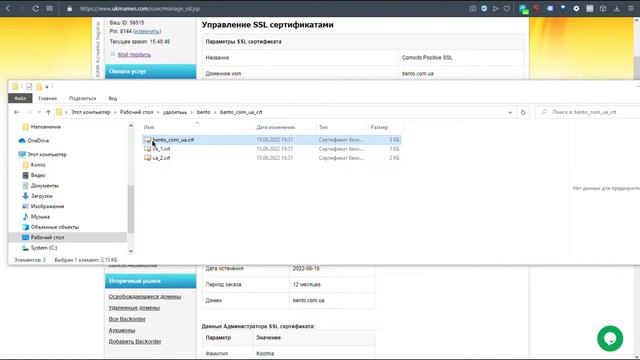This screenshot has height=360, width=640.
Task: Open the Explorer recent locations dropdown arrow
Action: (x=39, y=112)
